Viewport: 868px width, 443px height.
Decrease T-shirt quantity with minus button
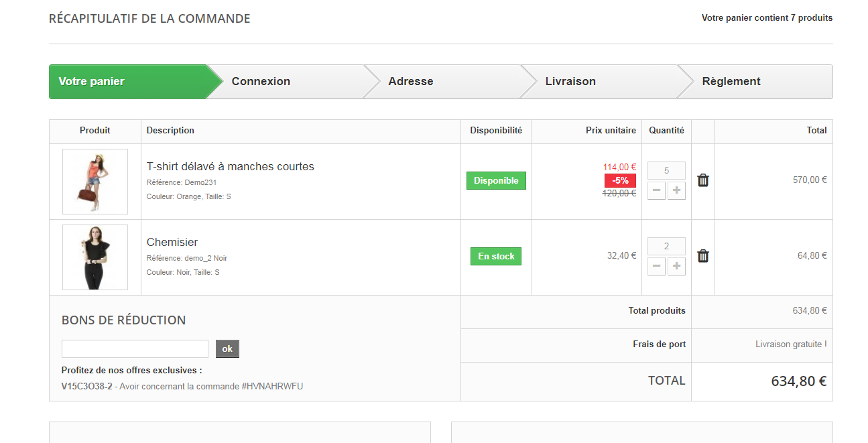pos(657,191)
